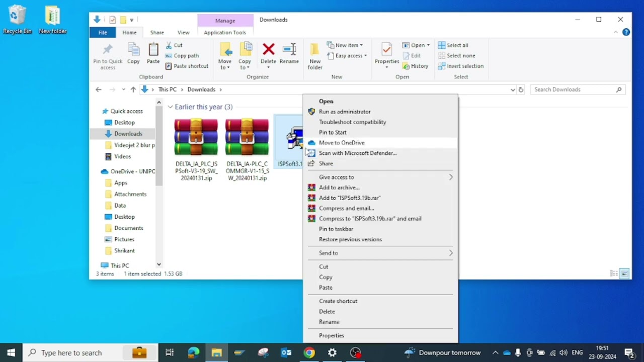This screenshot has width=644, height=362.
Task: Open Google Chrome from taskbar
Action: pos(309,352)
